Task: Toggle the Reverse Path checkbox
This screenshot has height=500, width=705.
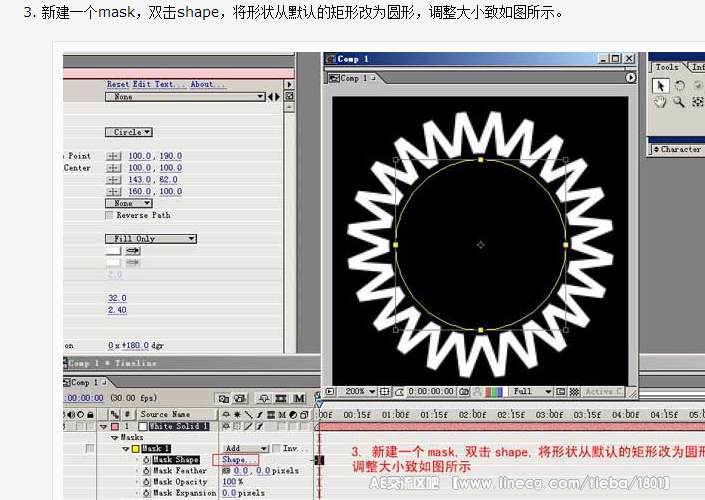Action: [x=109, y=215]
